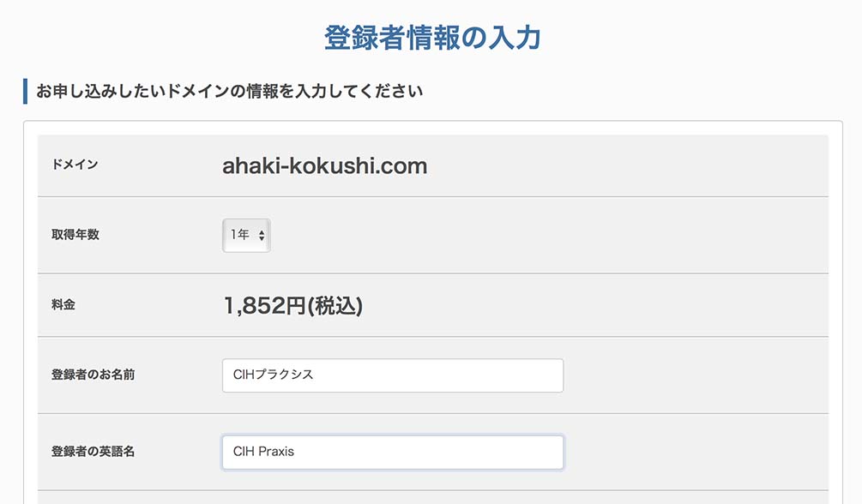Click the 料金 row label

(63, 304)
